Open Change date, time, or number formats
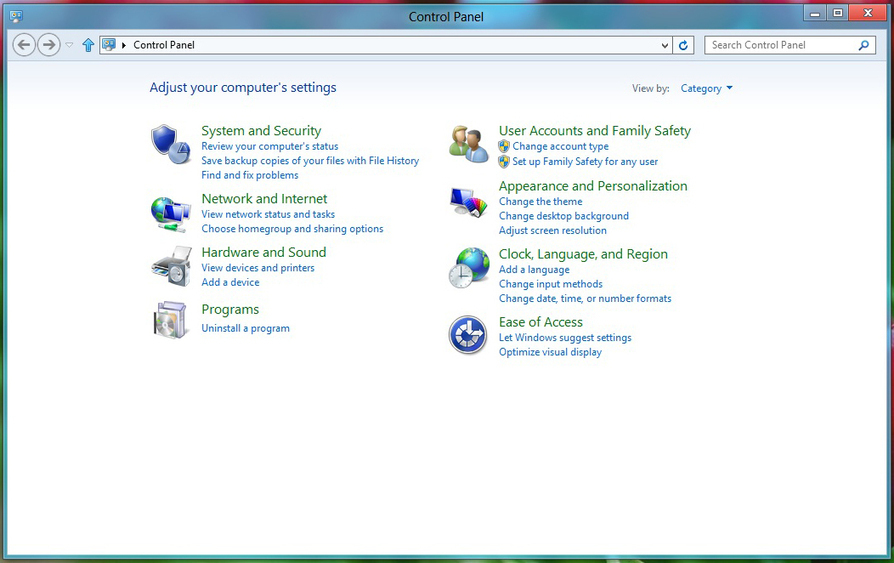This screenshot has height=563, width=894. click(x=585, y=298)
